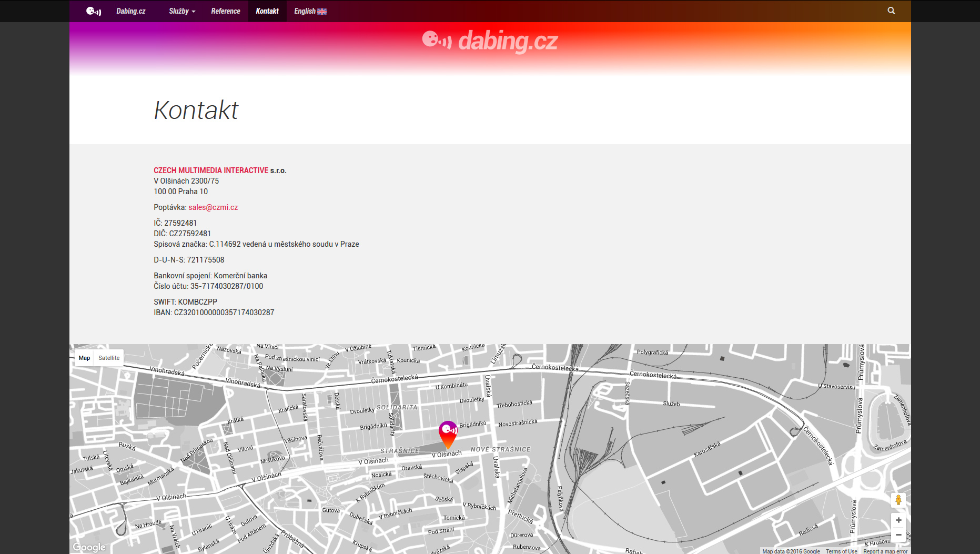
Task: Click the dabing.cz map pin marker
Action: point(448,435)
